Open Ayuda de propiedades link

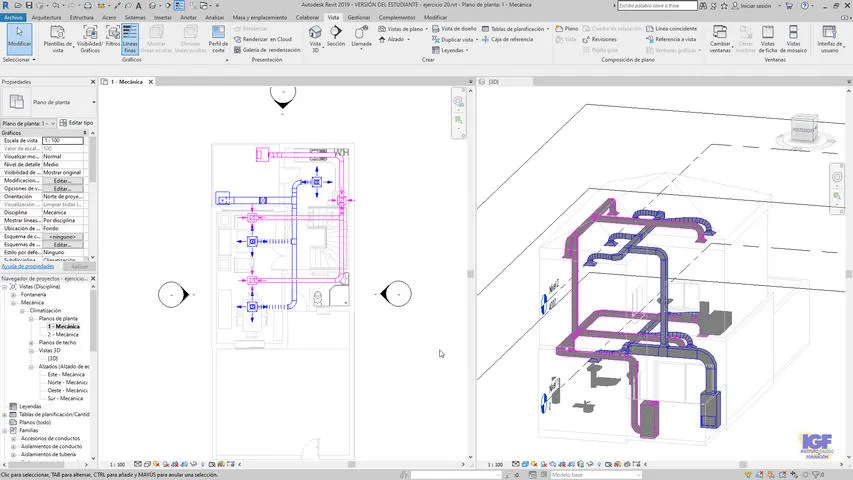[x=28, y=266]
